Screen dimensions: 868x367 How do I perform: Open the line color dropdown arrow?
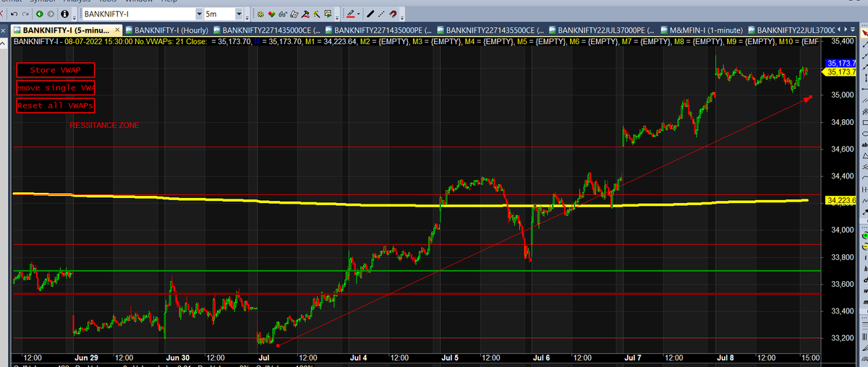pyautogui.click(x=358, y=14)
